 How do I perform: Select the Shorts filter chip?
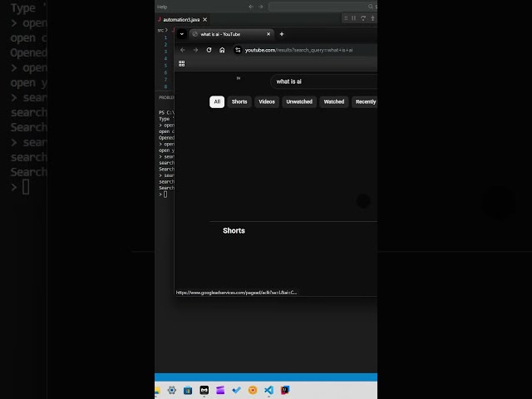(x=239, y=101)
